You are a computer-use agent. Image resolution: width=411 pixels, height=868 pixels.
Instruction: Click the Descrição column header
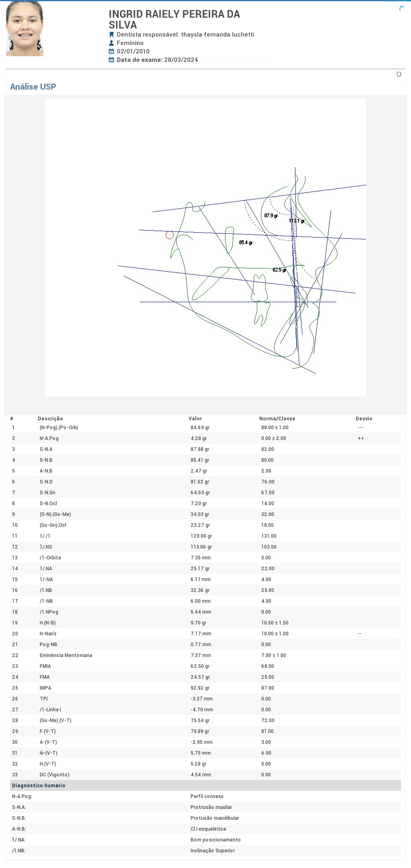[x=50, y=419]
